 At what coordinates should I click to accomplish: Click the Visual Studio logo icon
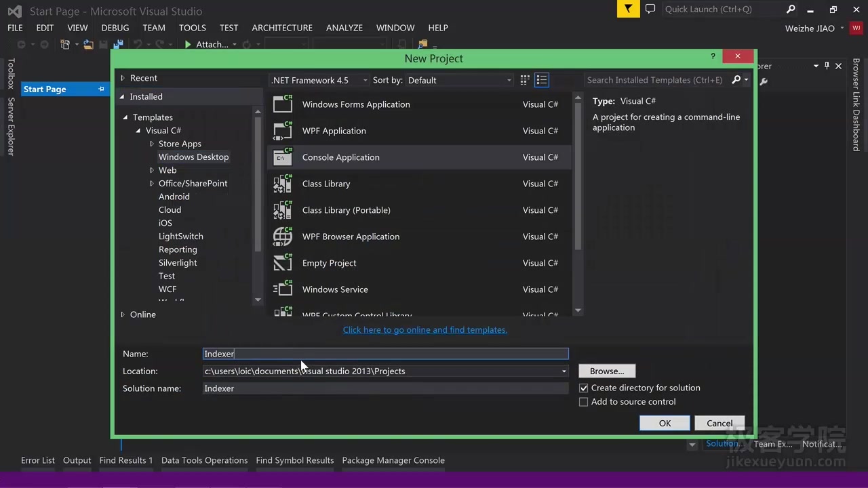pos(14,11)
